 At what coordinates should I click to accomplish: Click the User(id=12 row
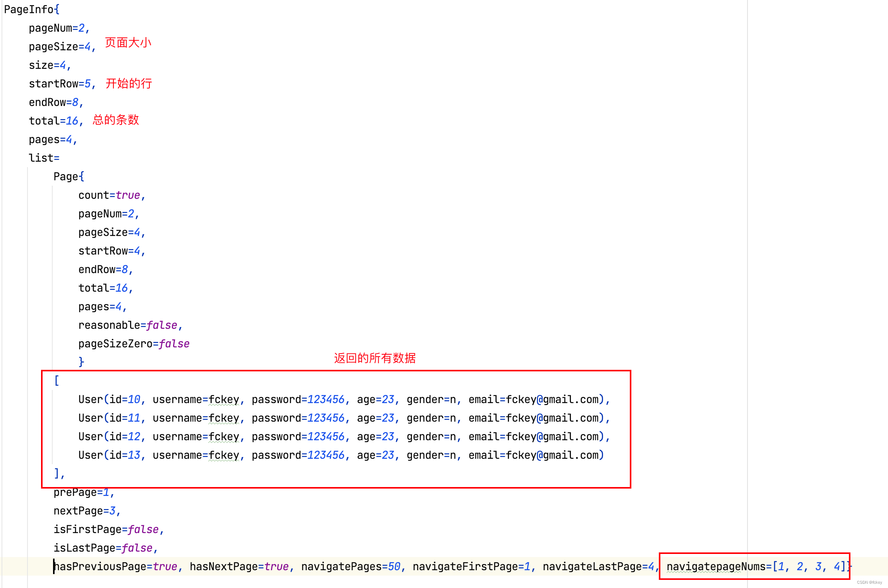coord(345,436)
